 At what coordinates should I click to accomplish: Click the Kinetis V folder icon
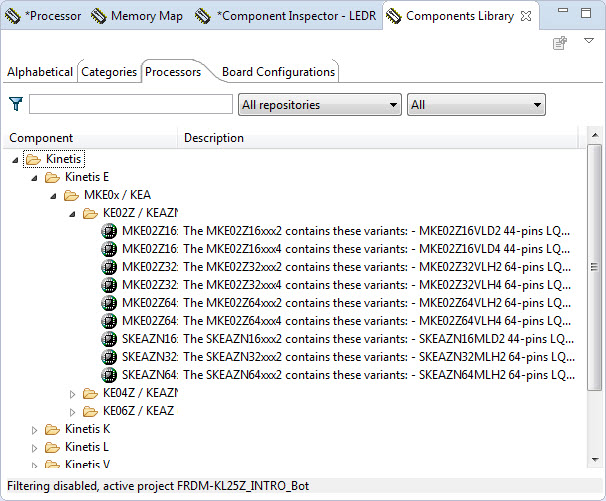tap(52, 464)
